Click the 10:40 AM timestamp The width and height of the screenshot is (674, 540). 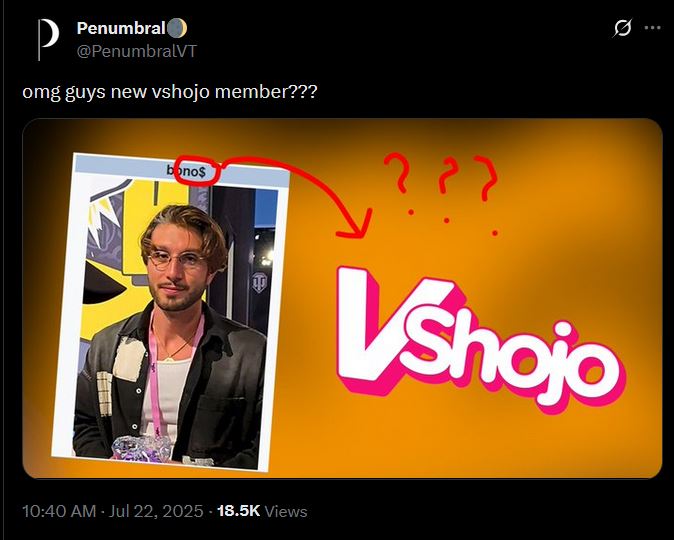(x=59, y=511)
